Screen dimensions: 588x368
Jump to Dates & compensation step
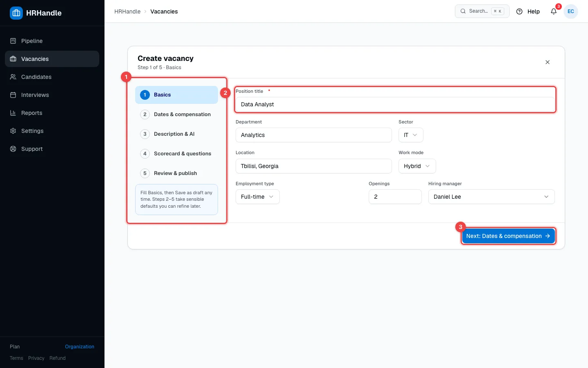(176, 114)
